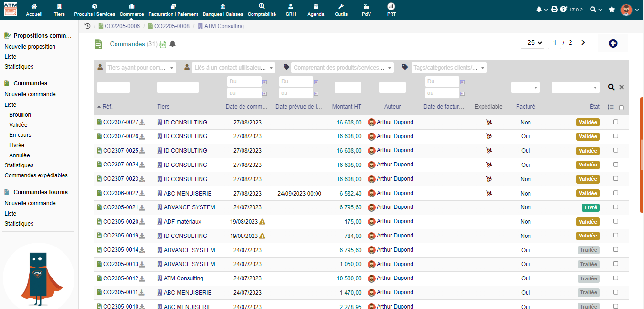Open the Facturation | Paiement menu
Image resolution: width=644 pixels, height=309 pixels.
click(173, 10)
